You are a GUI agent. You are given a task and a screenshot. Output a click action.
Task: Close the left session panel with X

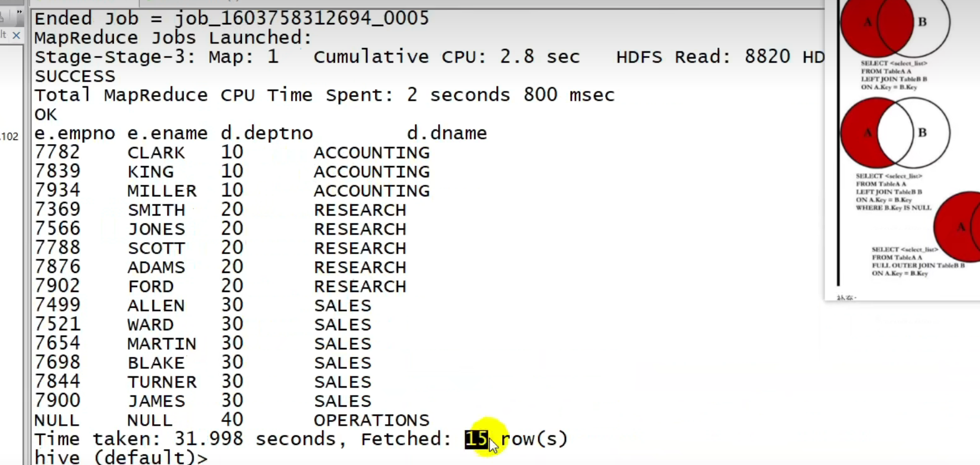pyautogui.click(x=17, y=35)
